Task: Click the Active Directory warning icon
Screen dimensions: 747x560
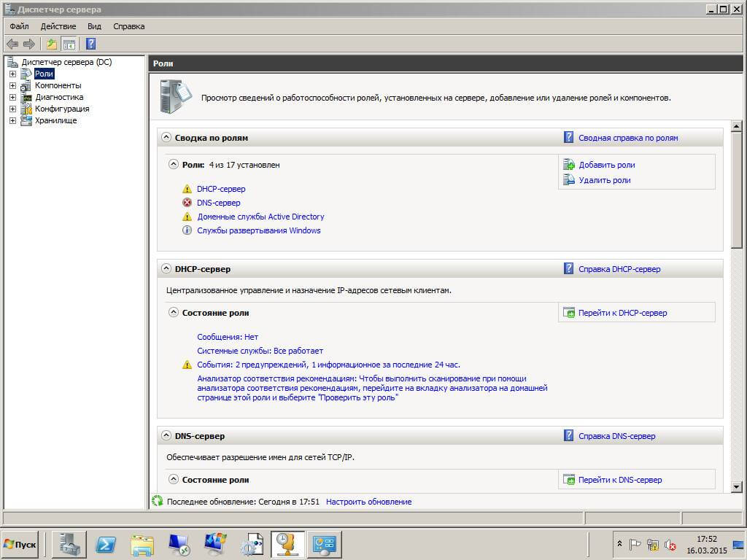Action: pyautogui.click(x=187, y=217)
